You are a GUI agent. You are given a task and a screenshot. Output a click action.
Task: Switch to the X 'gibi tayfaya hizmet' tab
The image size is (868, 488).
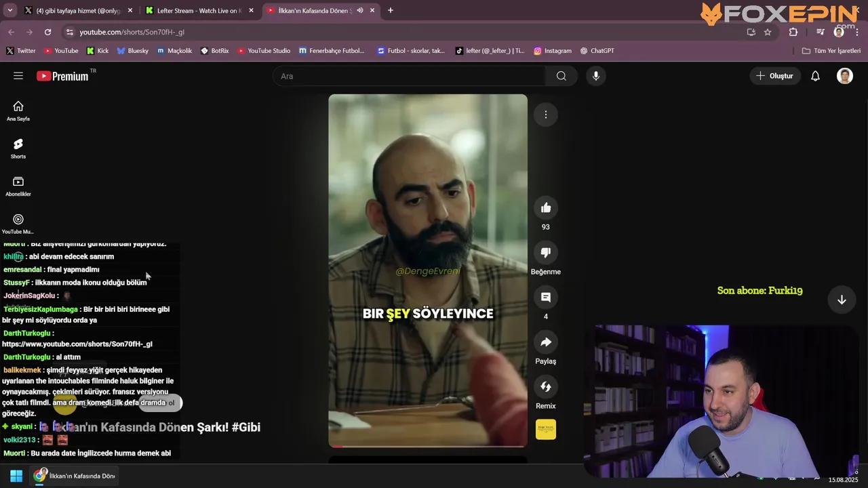coord(77,10)
